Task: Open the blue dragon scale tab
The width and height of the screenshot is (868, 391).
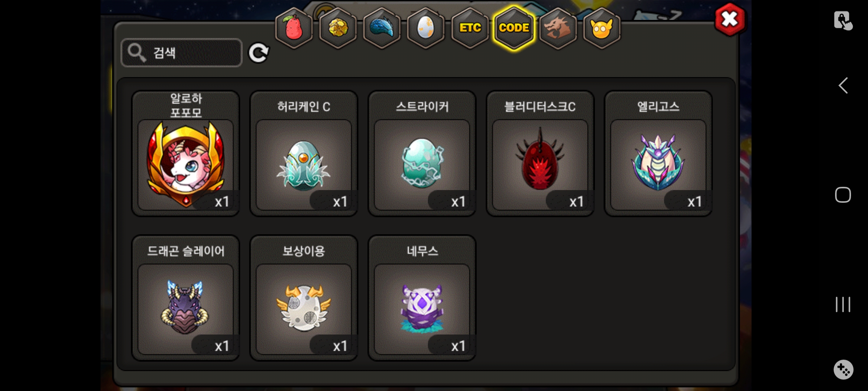Action: tap(382, 28)
